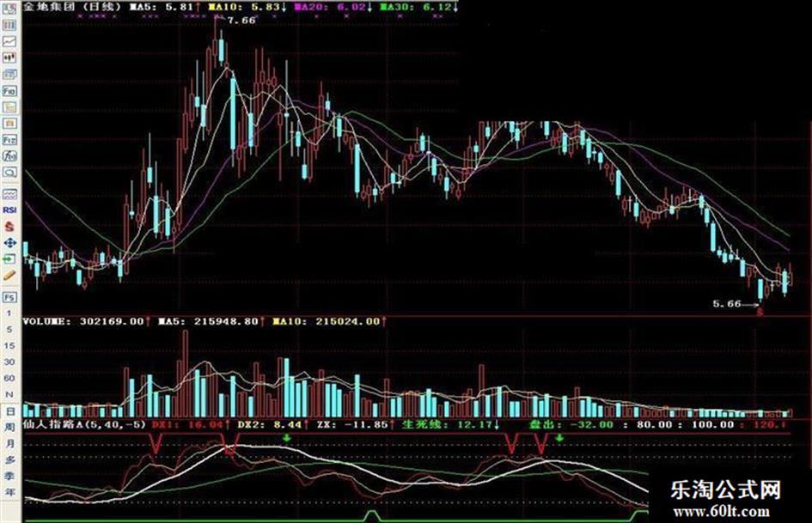
Task: Switch to 5-minute period
Action: 9,329
